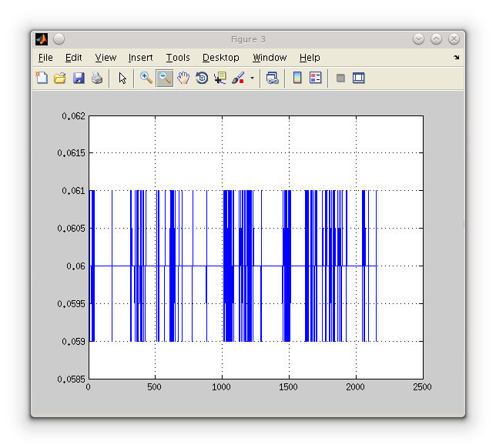The width and height of the screenshot is (496, 448).
Task: Toggle the Zoom Out tool off
Action: tap(165, 78)
